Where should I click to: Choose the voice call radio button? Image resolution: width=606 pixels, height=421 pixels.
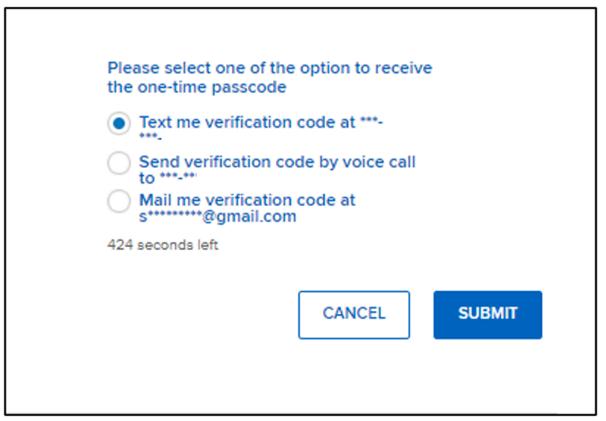click(119, 163)
